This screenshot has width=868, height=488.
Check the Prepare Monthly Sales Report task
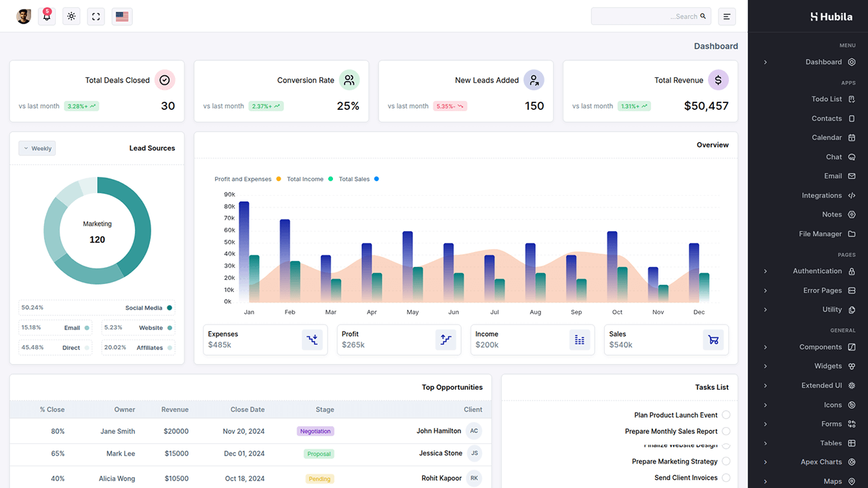[x=726, y=431]
